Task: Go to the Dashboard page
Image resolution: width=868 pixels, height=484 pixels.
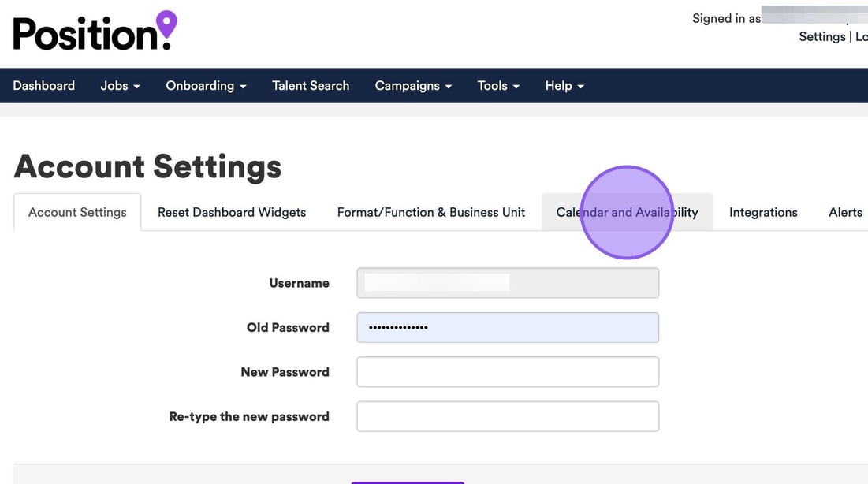Action: pyautogui.click(x=44, y=86)
